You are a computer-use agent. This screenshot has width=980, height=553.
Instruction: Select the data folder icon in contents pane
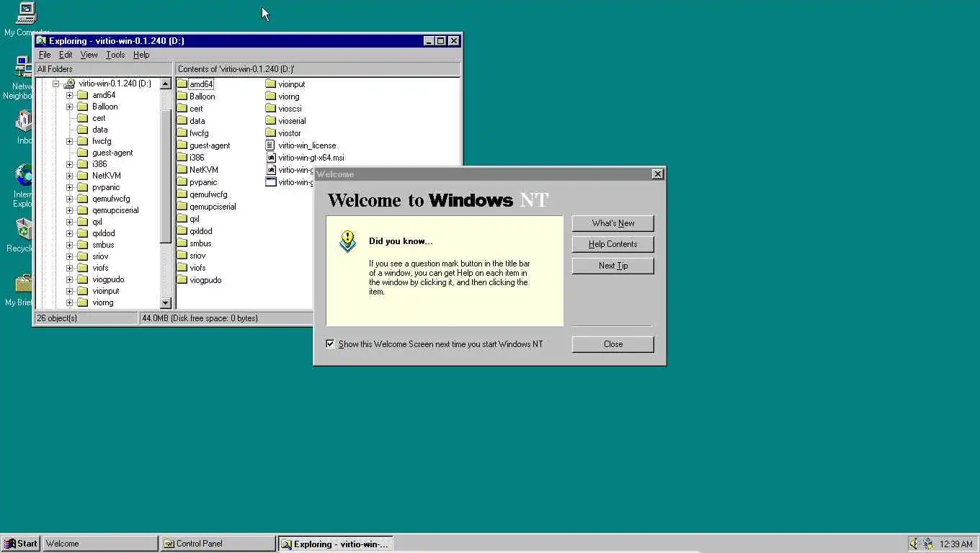point(182,121)
